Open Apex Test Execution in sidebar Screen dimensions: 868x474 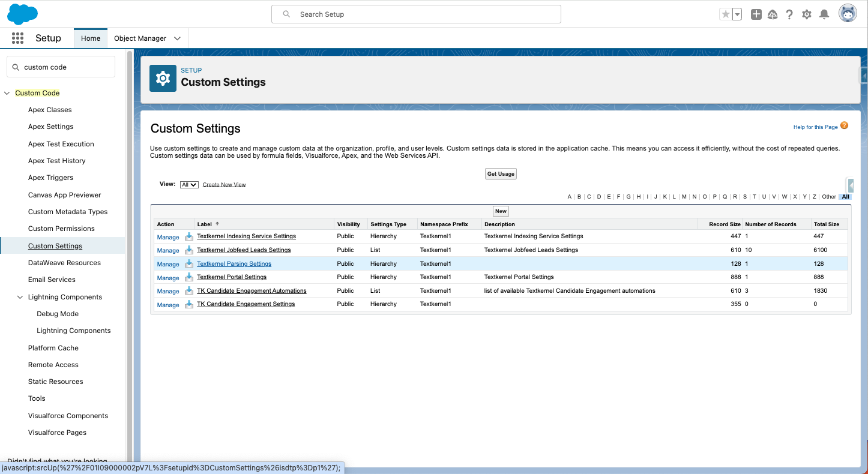pos(61,144)
